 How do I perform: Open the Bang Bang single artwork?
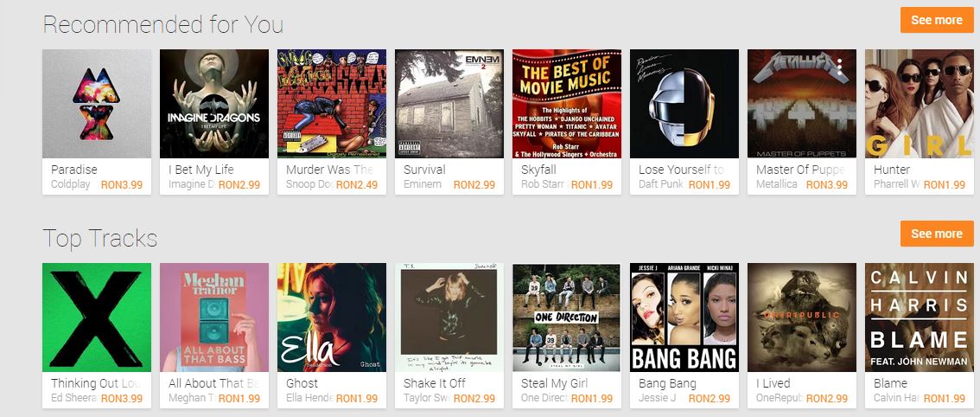click(x=684, y=318)
